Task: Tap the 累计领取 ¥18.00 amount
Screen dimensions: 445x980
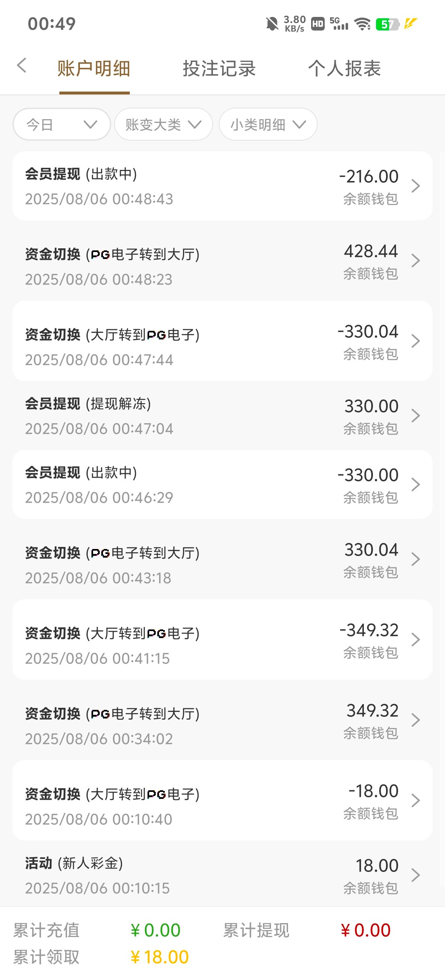Action: point(160,957)
